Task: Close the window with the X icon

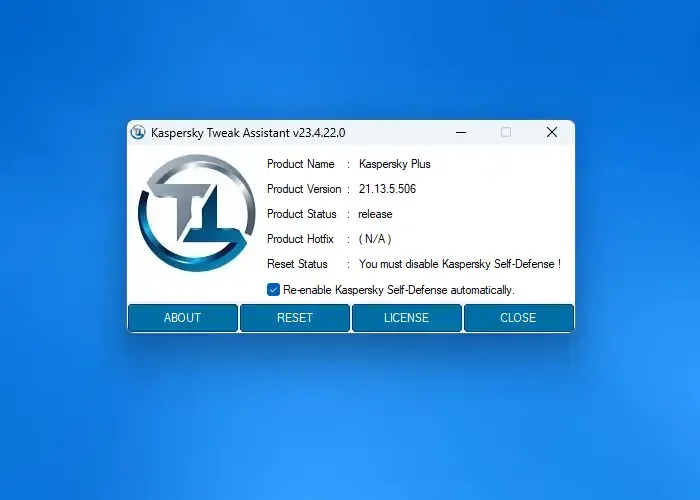Action: (552, 132)
